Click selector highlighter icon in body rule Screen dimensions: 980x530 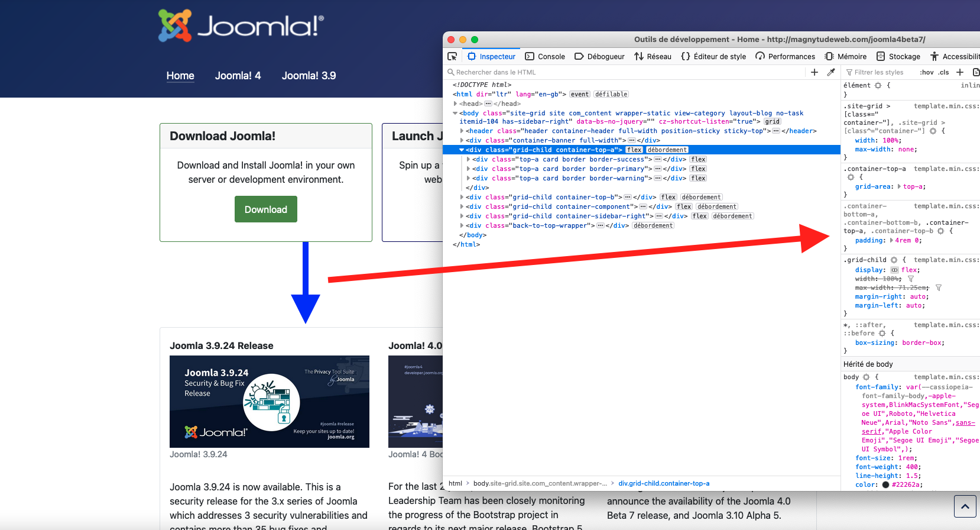pos(866,377)
